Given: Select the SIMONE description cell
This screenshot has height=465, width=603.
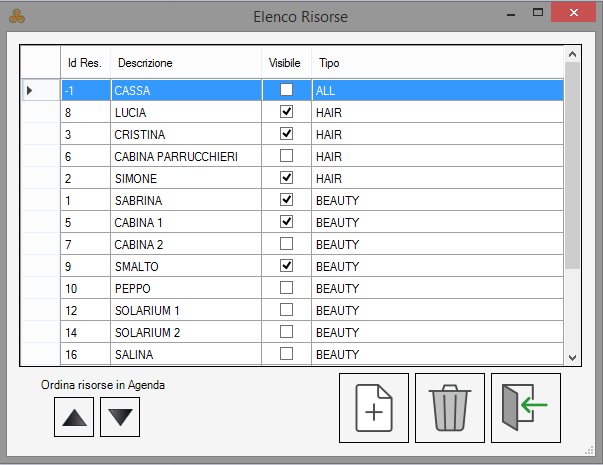Looking at the screenshot, I should coord(185,178).
